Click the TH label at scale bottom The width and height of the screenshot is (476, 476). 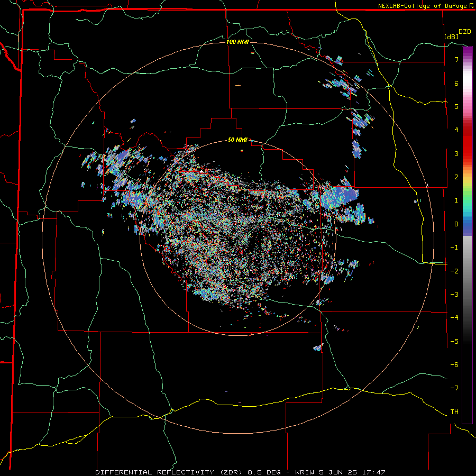click(x=454, y=412)
